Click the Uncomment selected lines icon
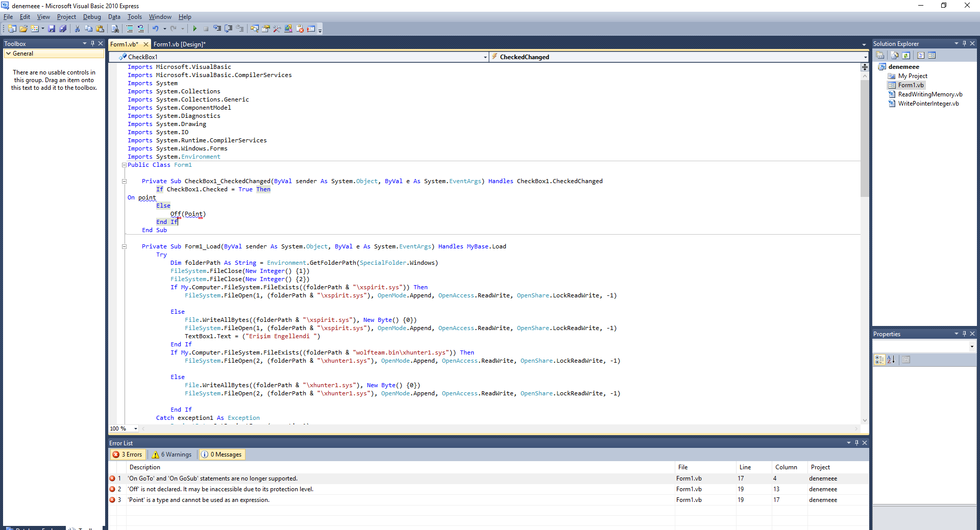The image size is (980, 530). (141, 29)
